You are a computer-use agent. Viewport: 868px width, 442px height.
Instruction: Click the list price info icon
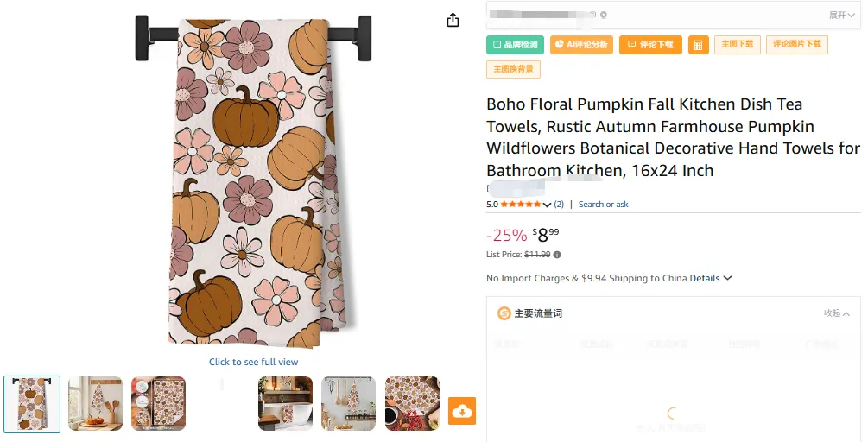[557, 255]
